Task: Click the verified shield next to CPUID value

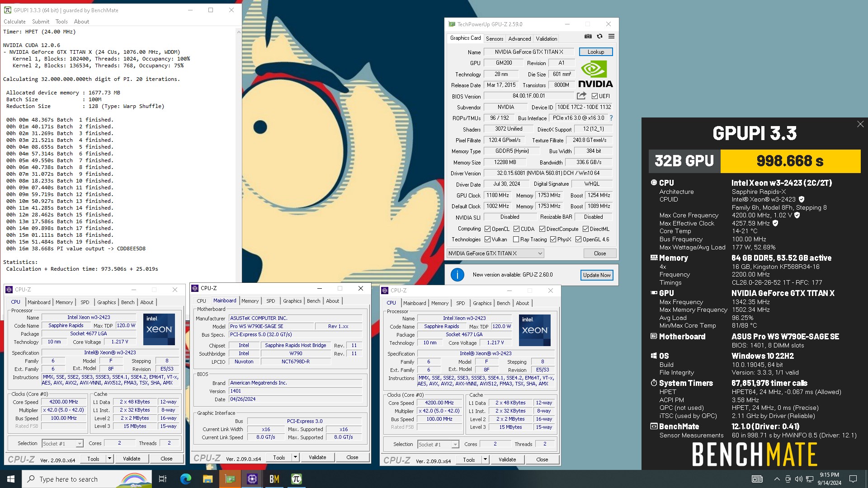Action: click(x=802, y=199)
